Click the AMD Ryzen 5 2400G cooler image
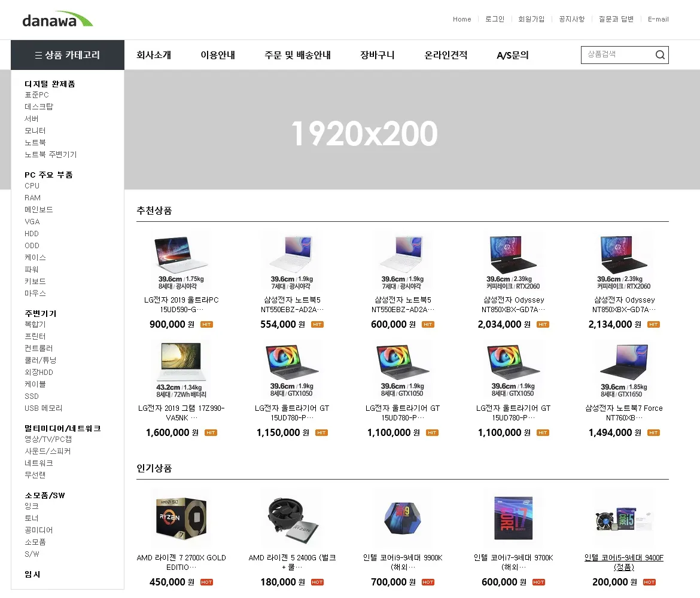 coord(292,518)
